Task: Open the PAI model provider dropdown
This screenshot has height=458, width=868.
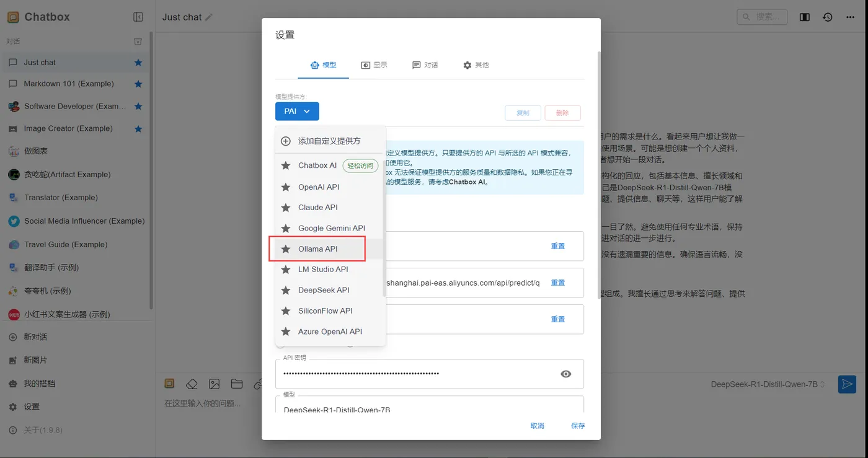Action: pyautogui.click(x=297, y=112)
